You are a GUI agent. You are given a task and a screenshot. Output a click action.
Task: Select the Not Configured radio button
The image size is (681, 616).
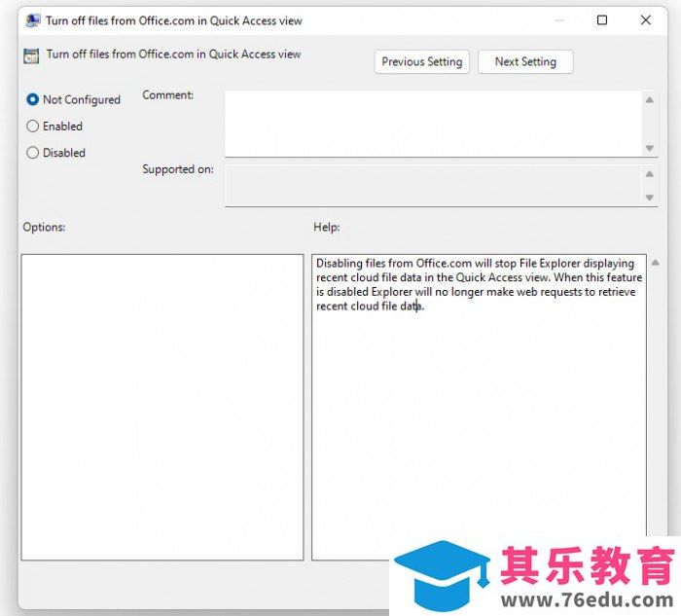(x=33, y=99)
